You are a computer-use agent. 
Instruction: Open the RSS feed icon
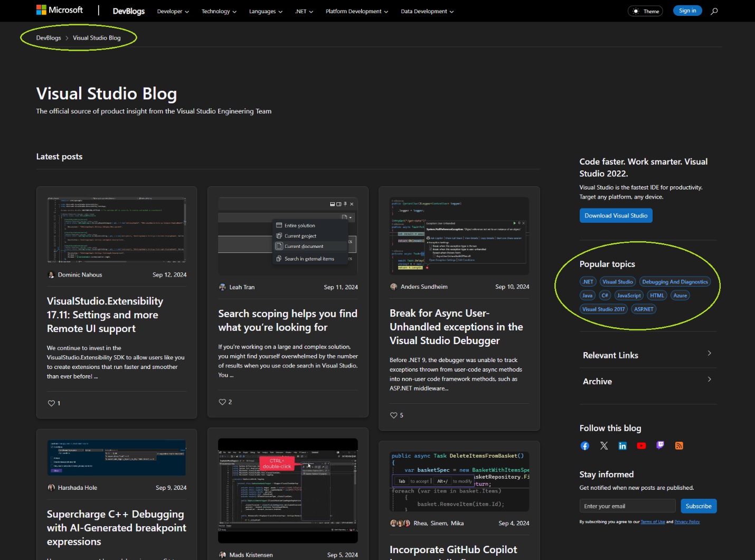coord(679,445)
